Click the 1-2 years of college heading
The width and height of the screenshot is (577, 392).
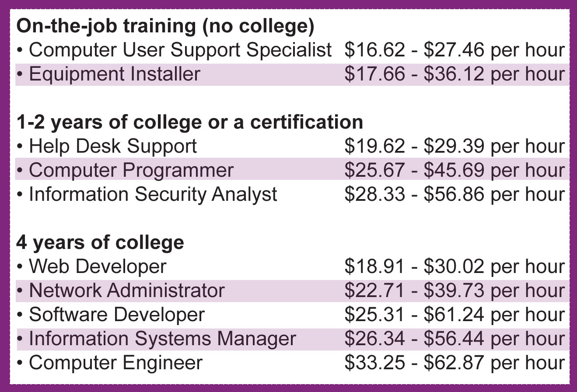click(190, 122)
